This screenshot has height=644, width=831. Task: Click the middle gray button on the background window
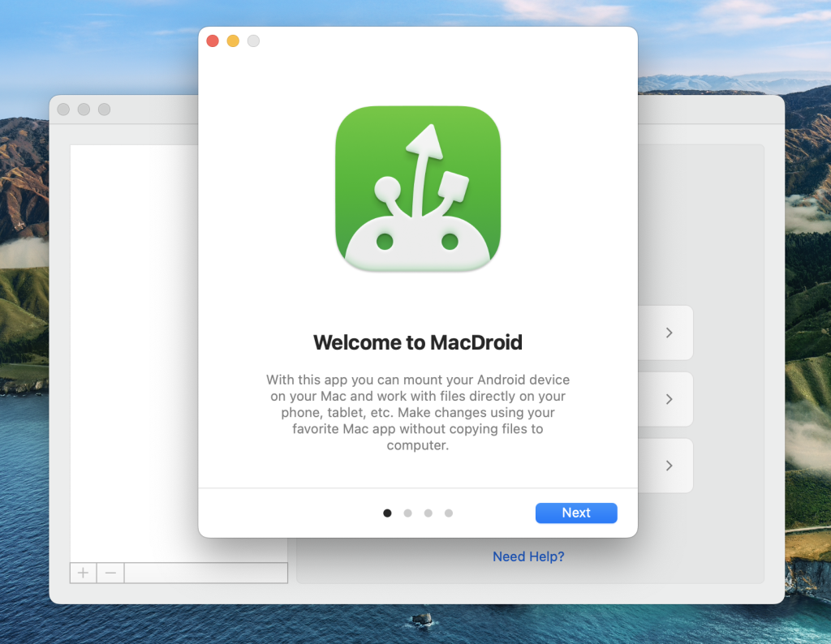84,109
